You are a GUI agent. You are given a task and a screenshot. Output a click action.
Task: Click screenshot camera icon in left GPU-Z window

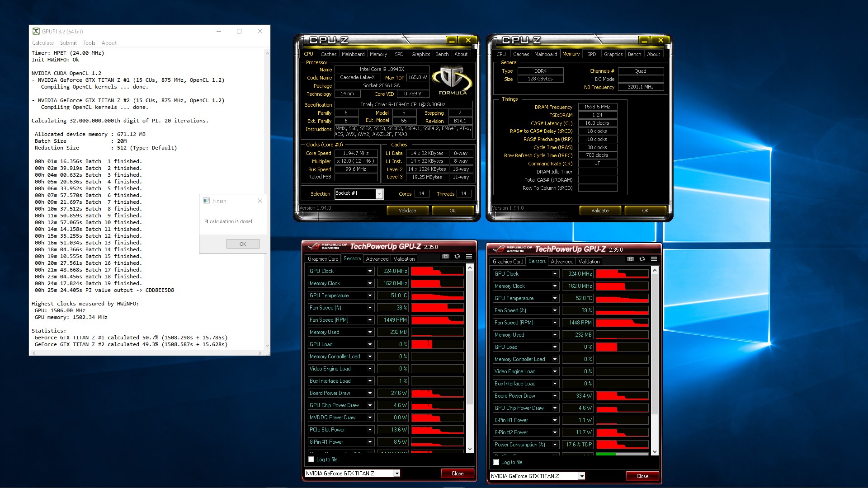[445, 257]
